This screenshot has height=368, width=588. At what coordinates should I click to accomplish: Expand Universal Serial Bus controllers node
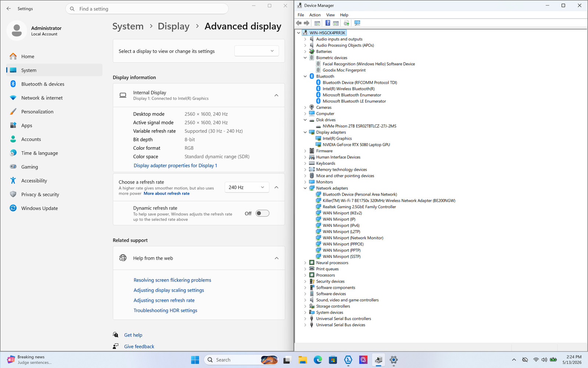pos(305,319)
